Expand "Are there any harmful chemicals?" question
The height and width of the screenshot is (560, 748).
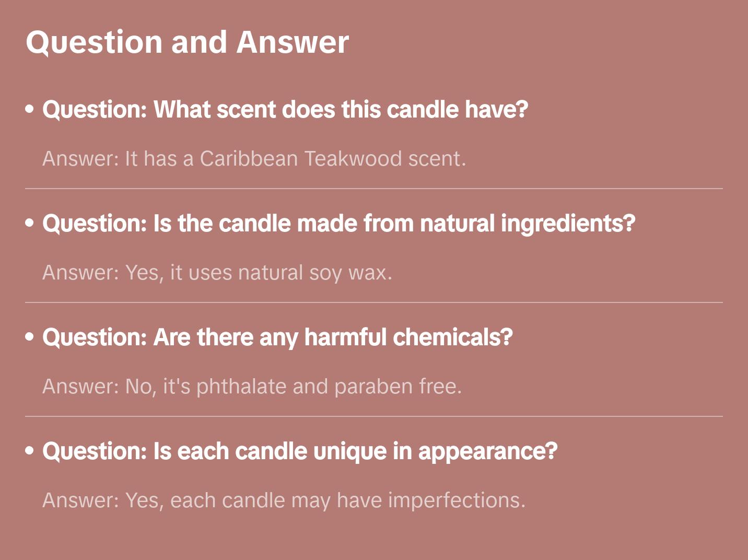click(x=277, y=337)
